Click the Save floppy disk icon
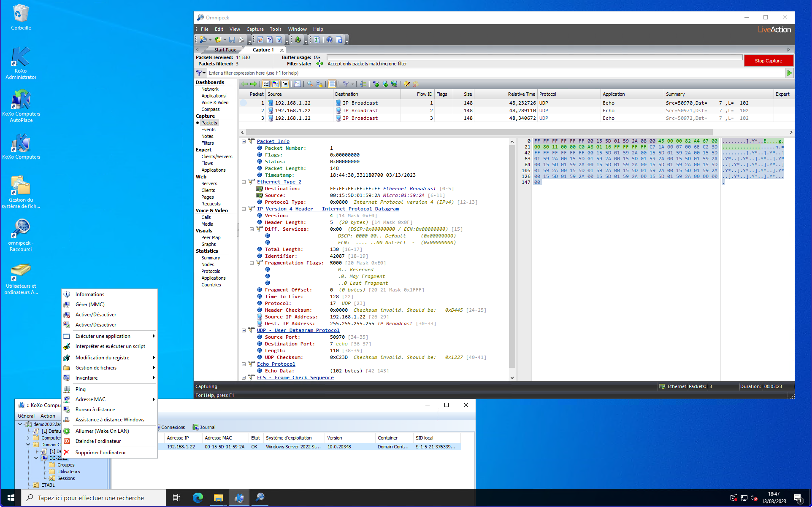This screenshot has width=812, height=507. pos(232,40)
